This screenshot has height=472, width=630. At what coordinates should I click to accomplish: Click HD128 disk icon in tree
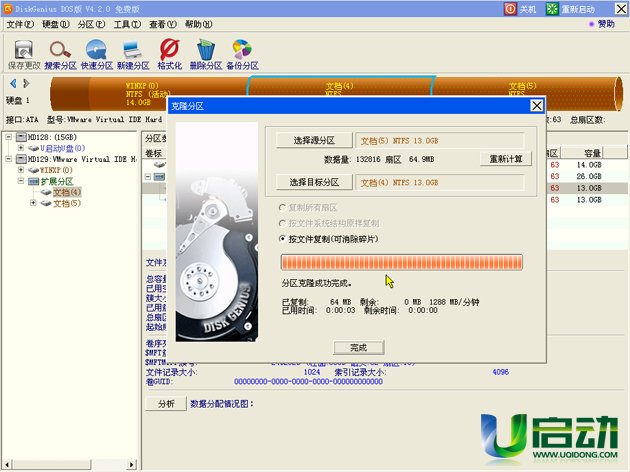(21, 137)
